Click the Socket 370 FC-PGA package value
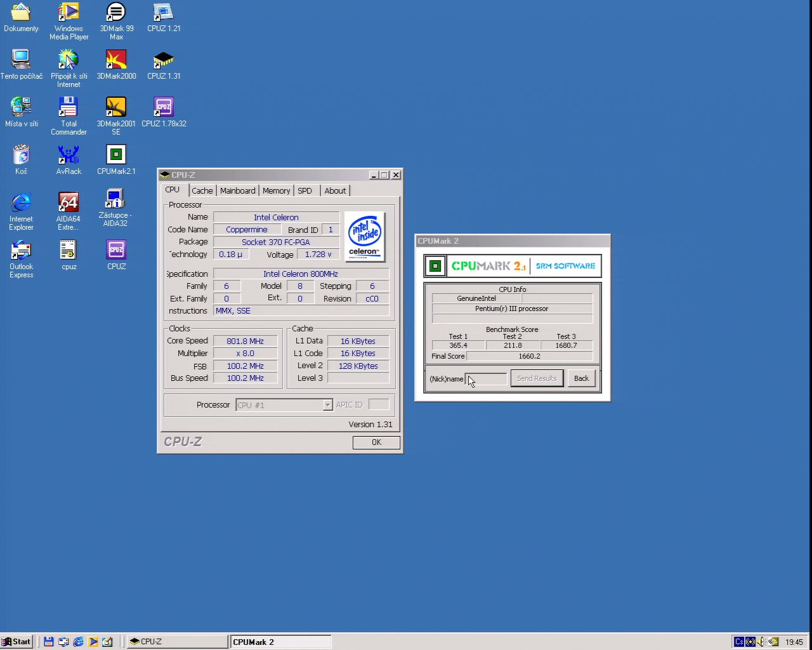Screen dimensions: 812x650 [276, 242]
